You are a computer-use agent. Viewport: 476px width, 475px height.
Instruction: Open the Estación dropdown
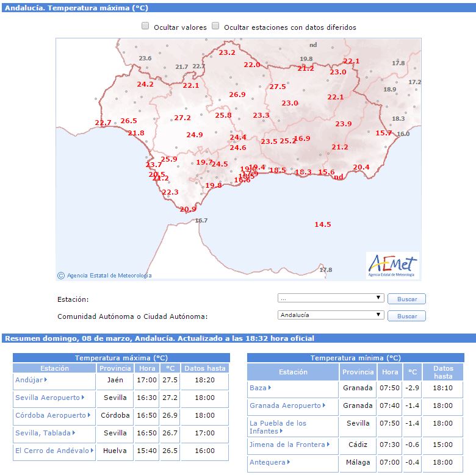pyautogui.click(x=331, y=298)
